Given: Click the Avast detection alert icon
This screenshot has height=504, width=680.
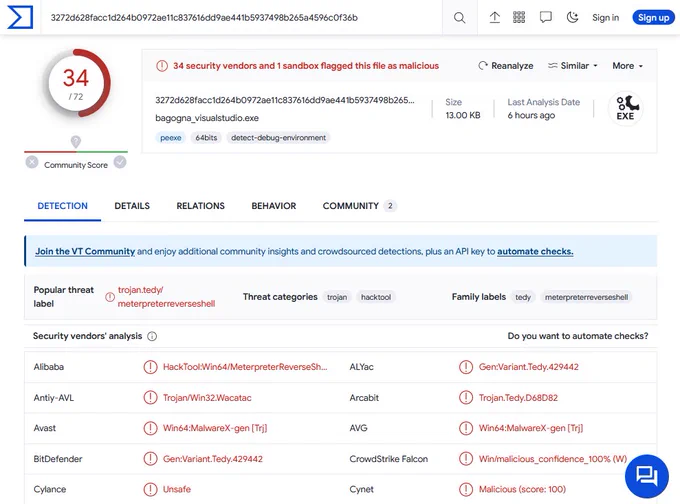Looking at the screenshot, I should point(150,428).
